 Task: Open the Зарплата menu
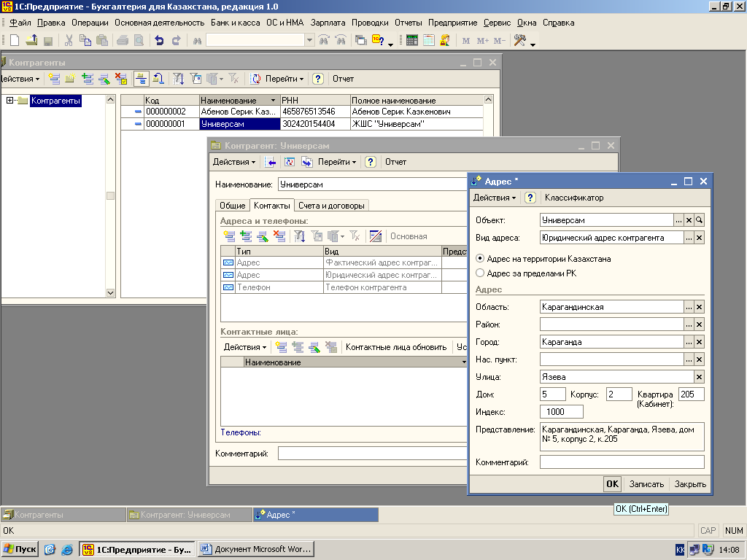(328, 23)
